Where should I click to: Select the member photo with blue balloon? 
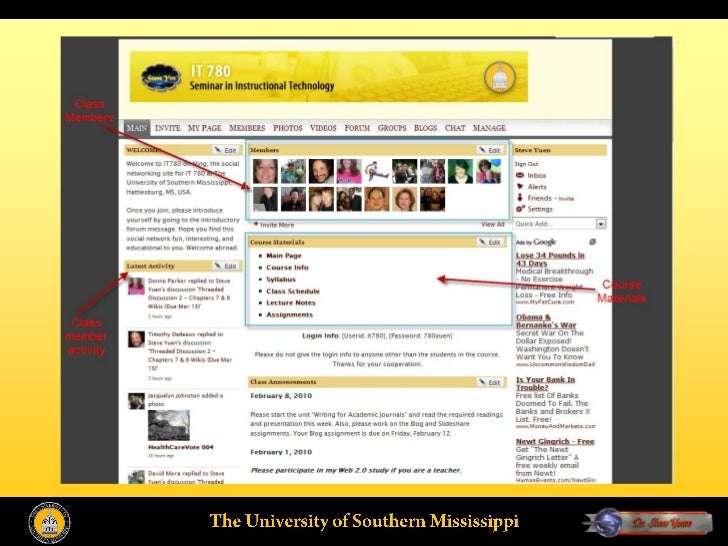pos(488,171)
